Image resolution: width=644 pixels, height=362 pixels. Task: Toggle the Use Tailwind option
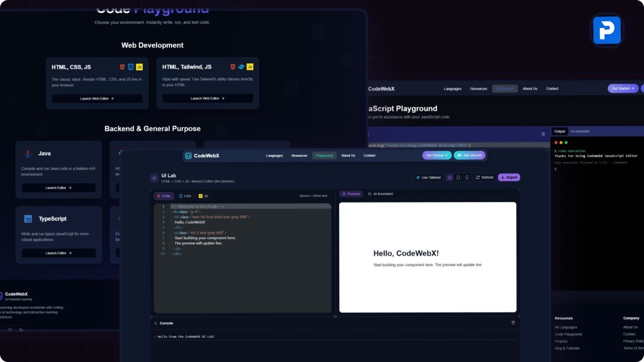point(428,177)
